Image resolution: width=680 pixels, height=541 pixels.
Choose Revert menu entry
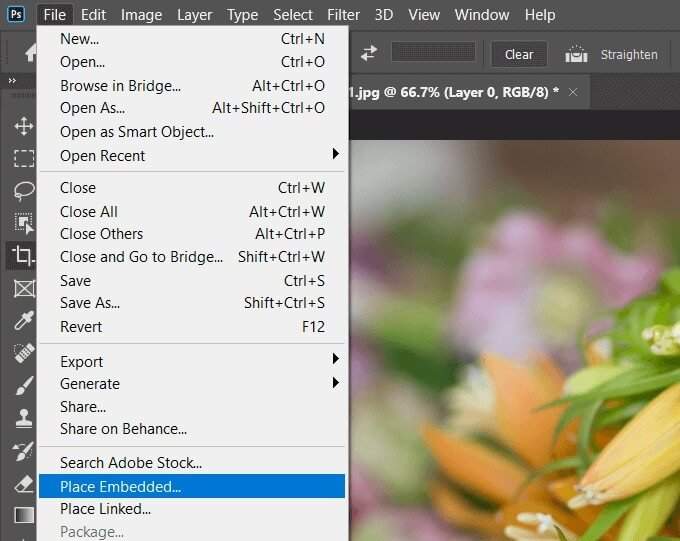(192, 327)
